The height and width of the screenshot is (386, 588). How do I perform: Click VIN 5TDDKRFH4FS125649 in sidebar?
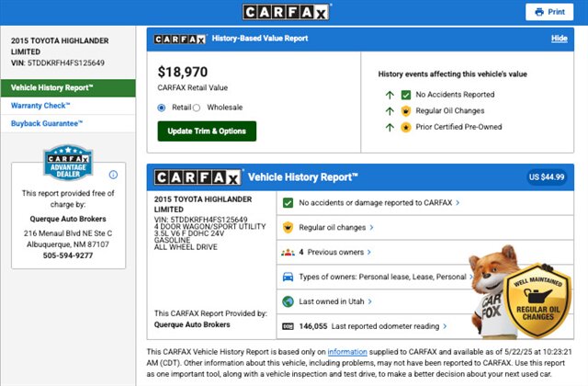coord(58,63)
